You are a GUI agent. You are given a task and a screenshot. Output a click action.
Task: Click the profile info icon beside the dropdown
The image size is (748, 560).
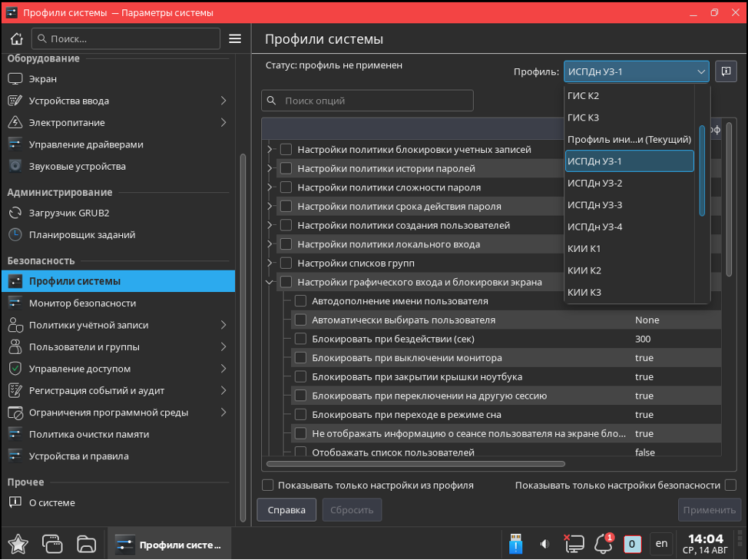(x=725, y=71)
